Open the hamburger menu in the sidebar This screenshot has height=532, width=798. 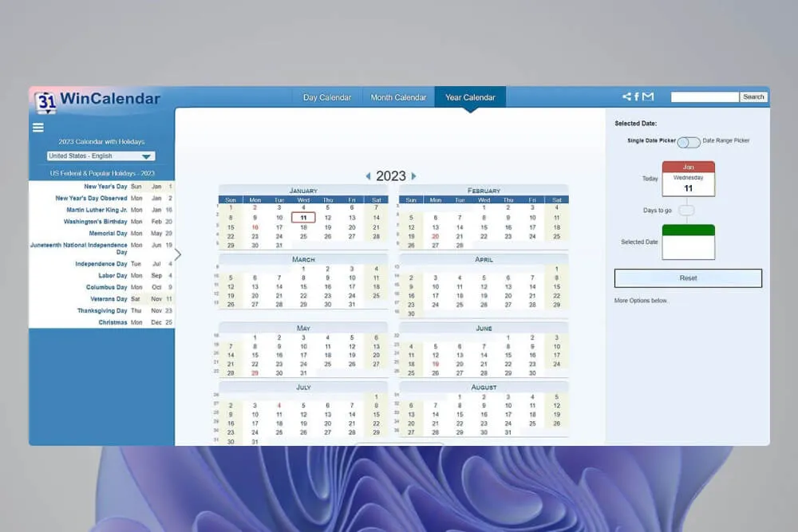(x=38, y=128)
